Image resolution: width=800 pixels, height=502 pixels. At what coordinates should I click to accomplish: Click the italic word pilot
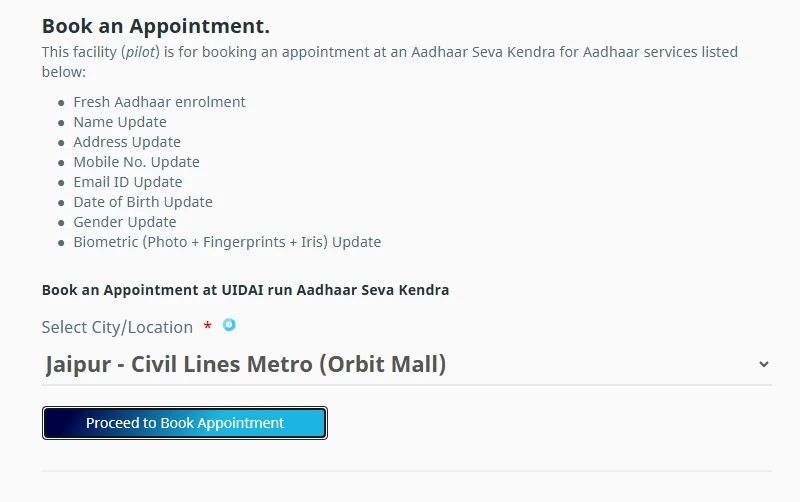139,52
